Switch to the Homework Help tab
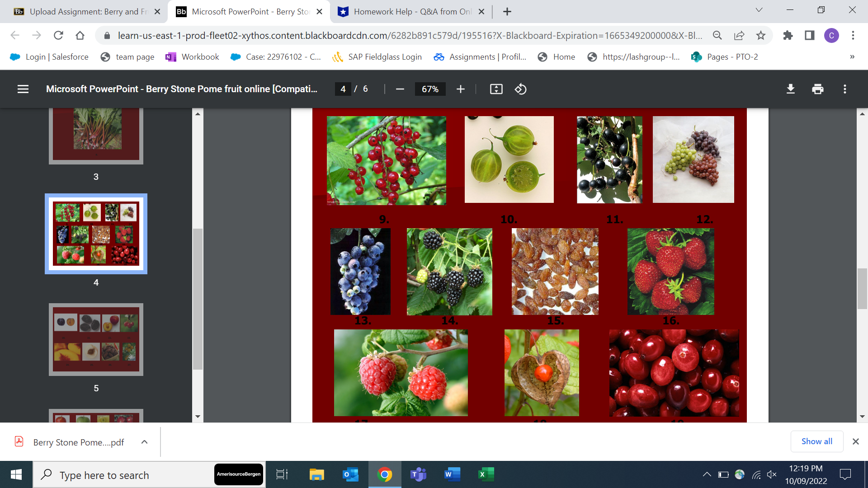The image size is (868, 488). pos(407,11)
